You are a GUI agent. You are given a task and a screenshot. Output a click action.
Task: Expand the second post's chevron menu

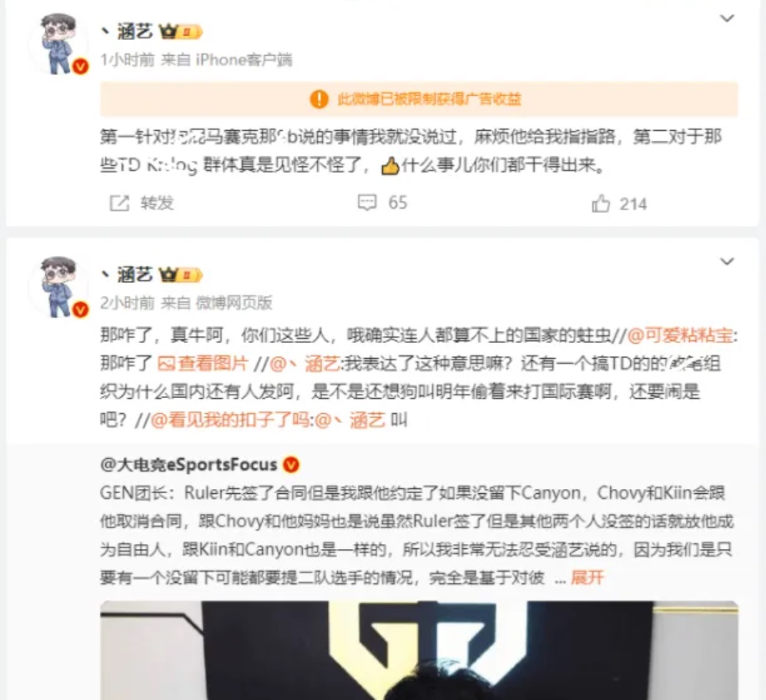tap(728, 262)
